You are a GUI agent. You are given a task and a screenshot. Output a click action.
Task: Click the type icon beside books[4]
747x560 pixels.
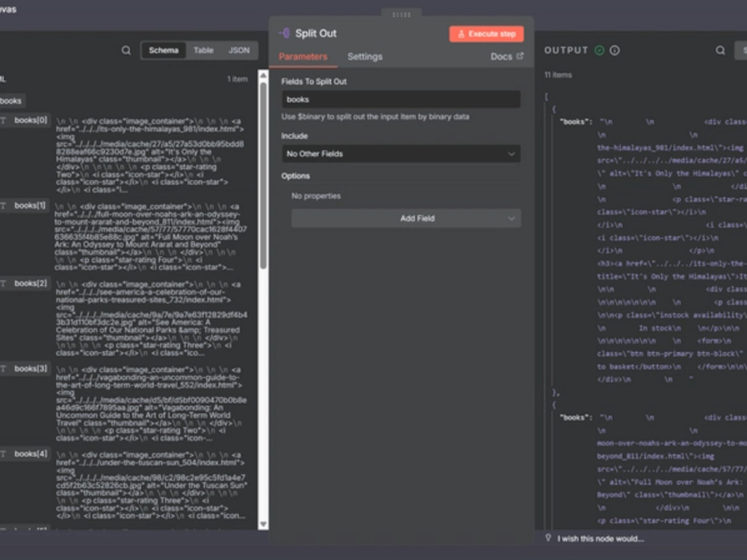click(3, 454)
